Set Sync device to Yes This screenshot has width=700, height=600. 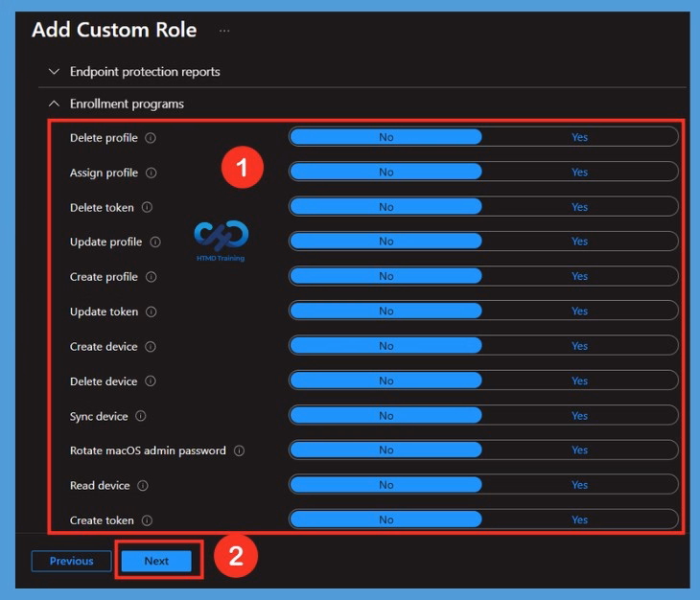579,415
